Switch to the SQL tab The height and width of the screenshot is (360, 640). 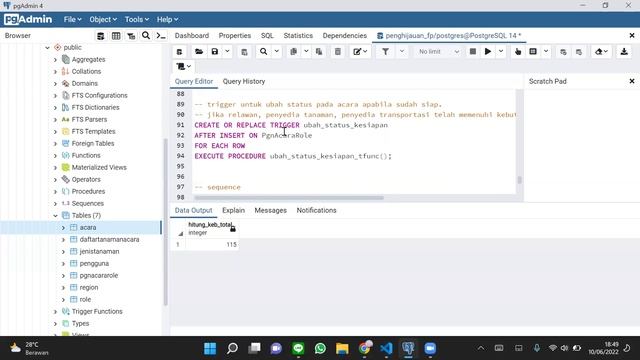[267, 36]
